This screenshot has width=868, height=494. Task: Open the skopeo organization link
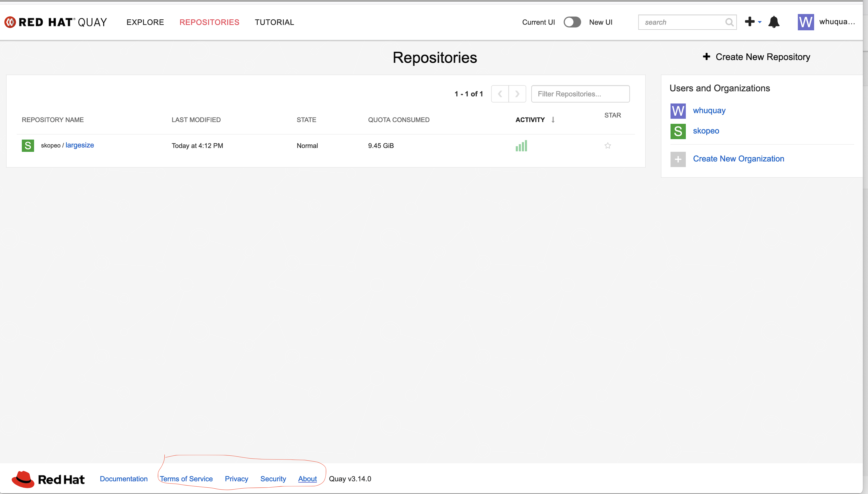click(x=706, y=131)
